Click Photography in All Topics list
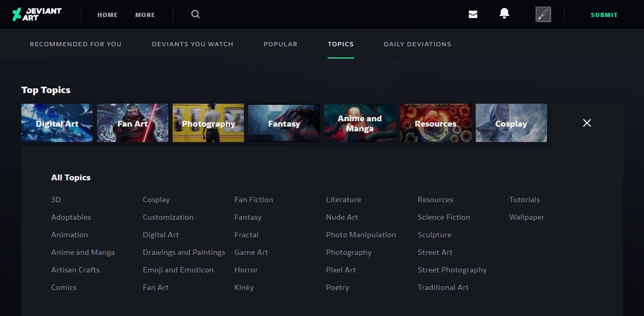 click(x=349, y=252)
